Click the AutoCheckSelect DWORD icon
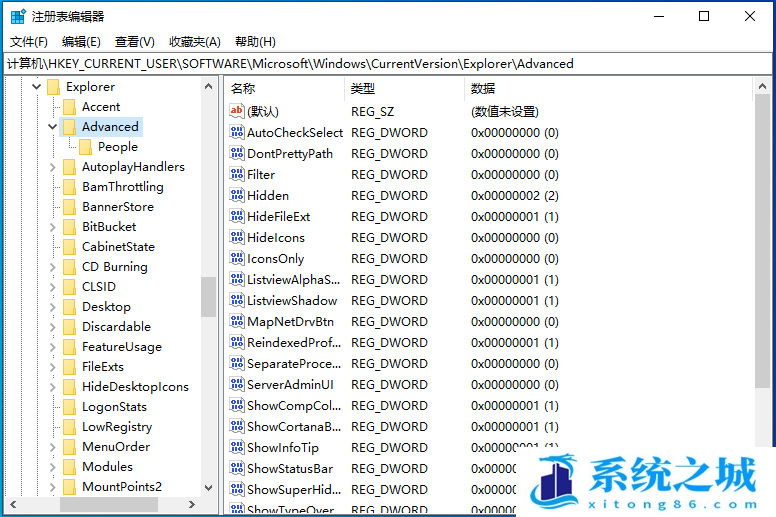Viewport: 776px width, 517px height. pyautogui.click(x=237, y=132)
